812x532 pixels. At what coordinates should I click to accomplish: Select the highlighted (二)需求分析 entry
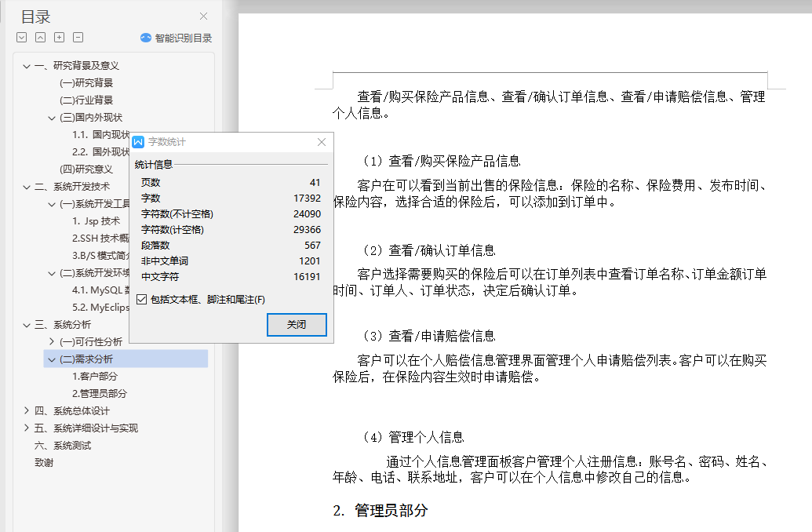click(x=126, y=359)
